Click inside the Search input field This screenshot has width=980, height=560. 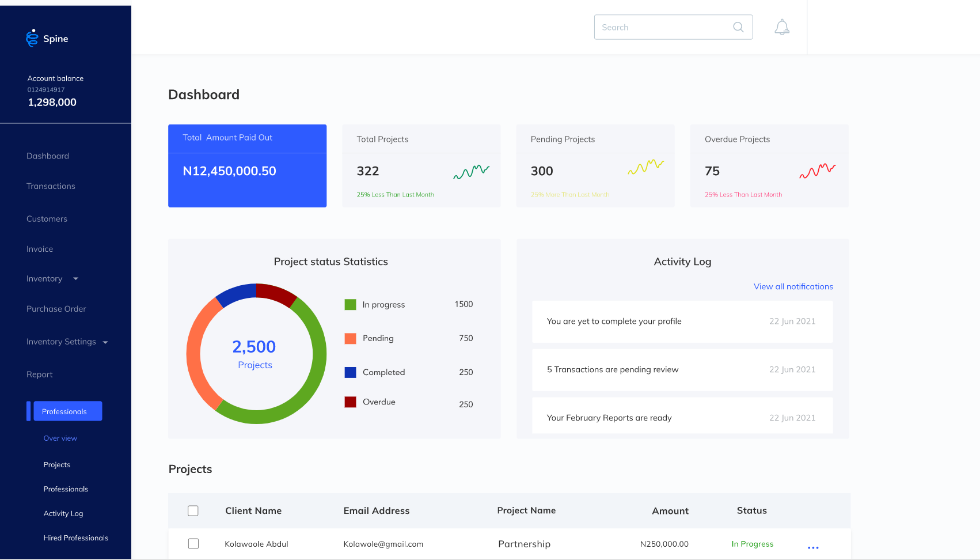coord(662,27)
